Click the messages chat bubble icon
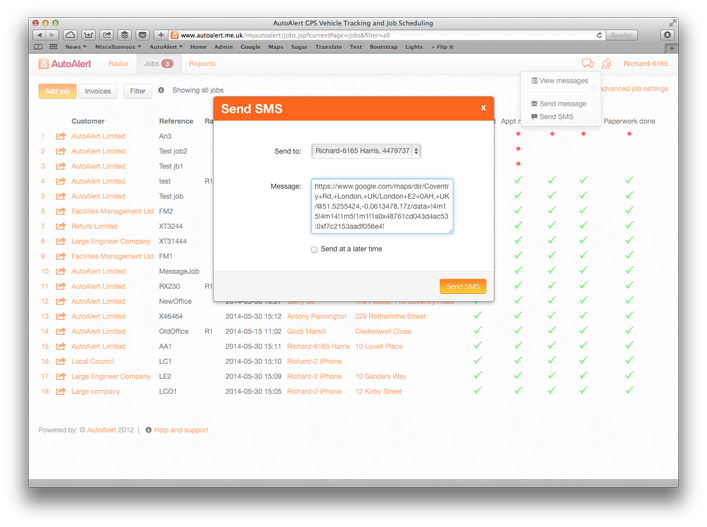This screenshot has height=527, width=707. [588, 64]
